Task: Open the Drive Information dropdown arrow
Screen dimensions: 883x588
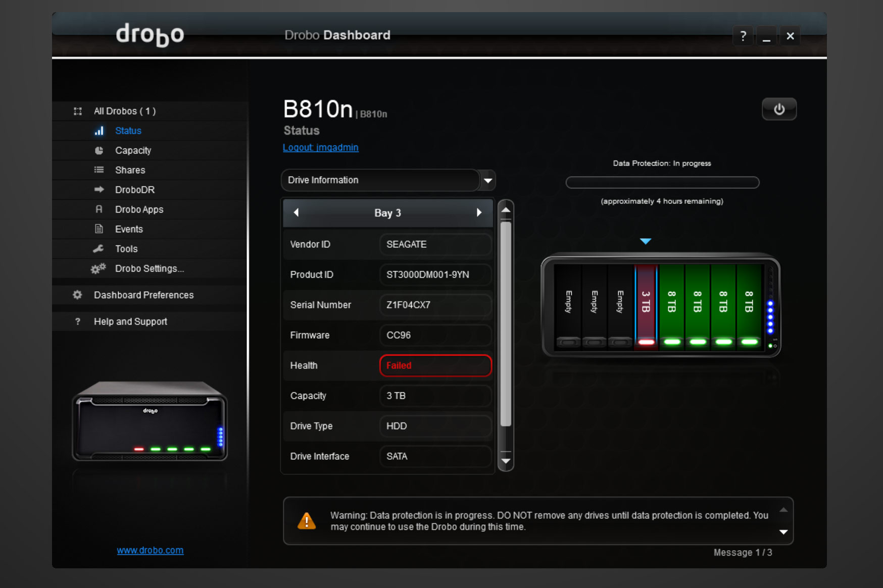Action: (488, 180)
